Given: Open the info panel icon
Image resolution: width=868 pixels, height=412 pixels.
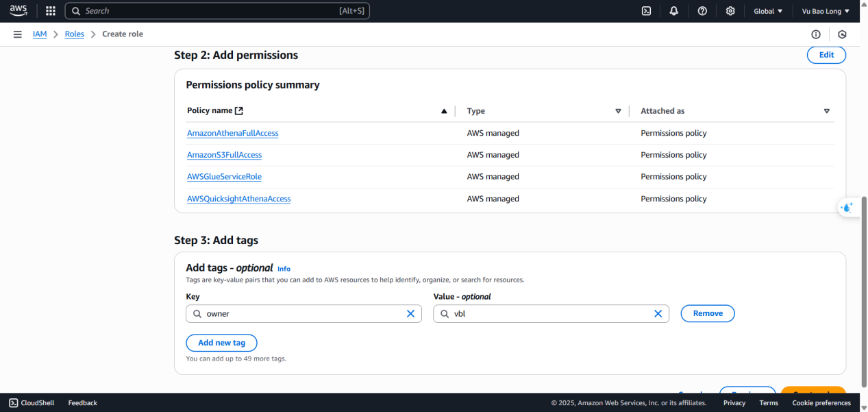Looking at the screenshot, I should [816, 34].
